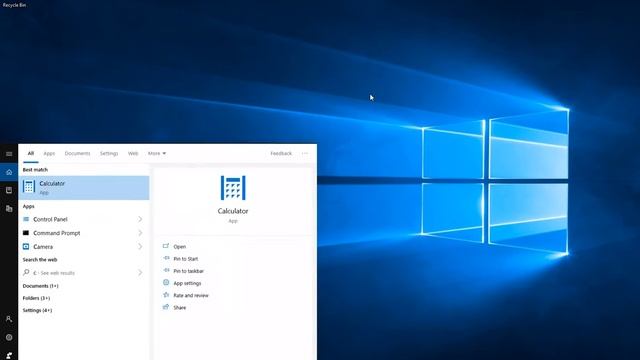Switch to the Web filter tab
This screenshot has width=640, height=360.
coord(133,153)
